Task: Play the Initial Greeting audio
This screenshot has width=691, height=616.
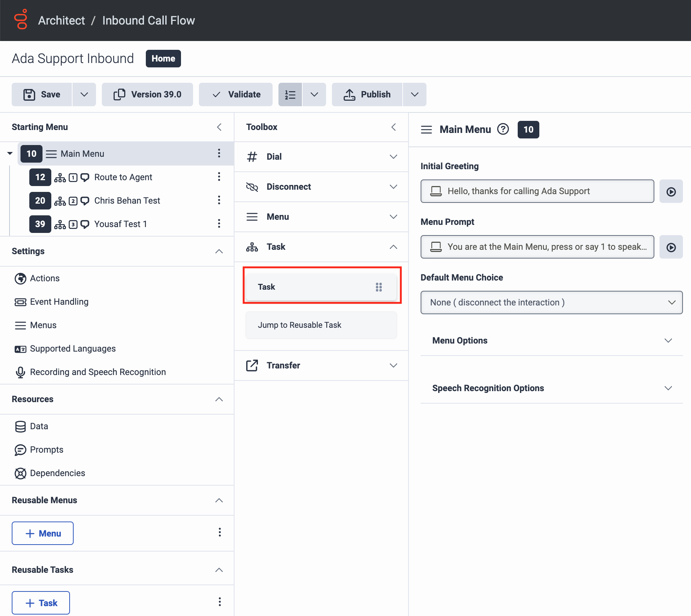Action: [671, 192]
